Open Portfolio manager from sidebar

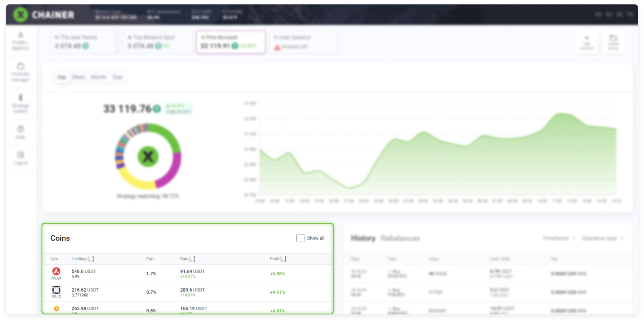click(20, 72)
